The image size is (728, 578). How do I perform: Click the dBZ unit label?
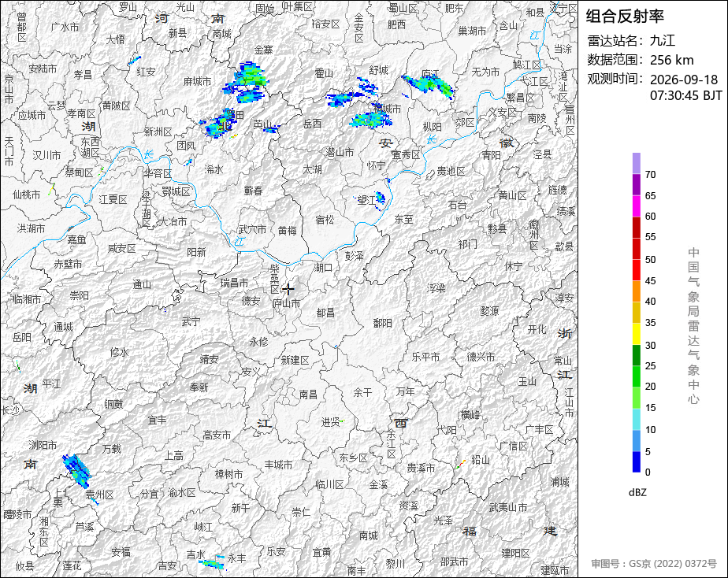637,492
